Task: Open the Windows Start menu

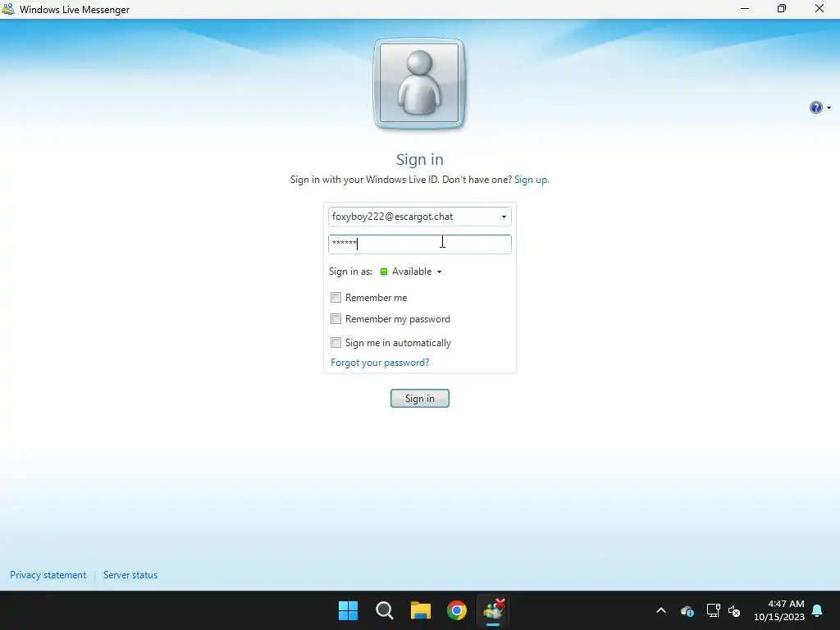Action: click(348, 610)
